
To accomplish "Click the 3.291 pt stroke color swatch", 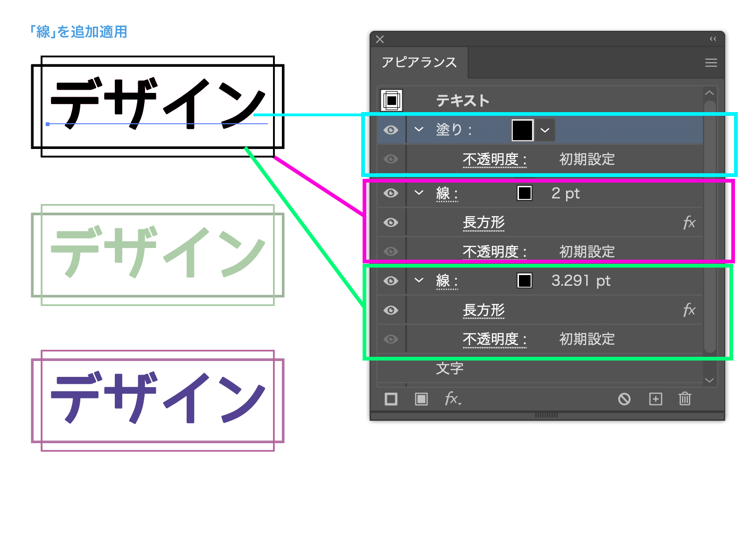I will coord(525,281).
